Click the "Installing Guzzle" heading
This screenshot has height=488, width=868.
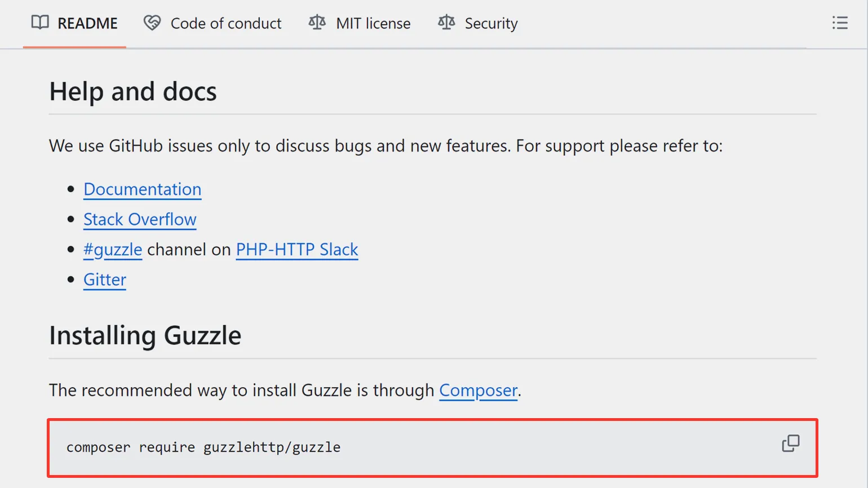coord(145,336)
